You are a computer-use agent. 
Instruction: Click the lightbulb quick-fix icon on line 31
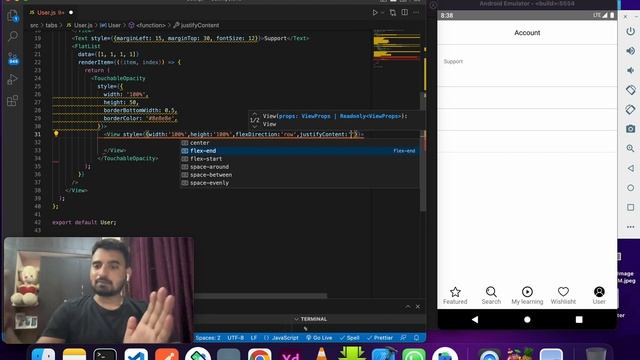[x=56, y=133]
